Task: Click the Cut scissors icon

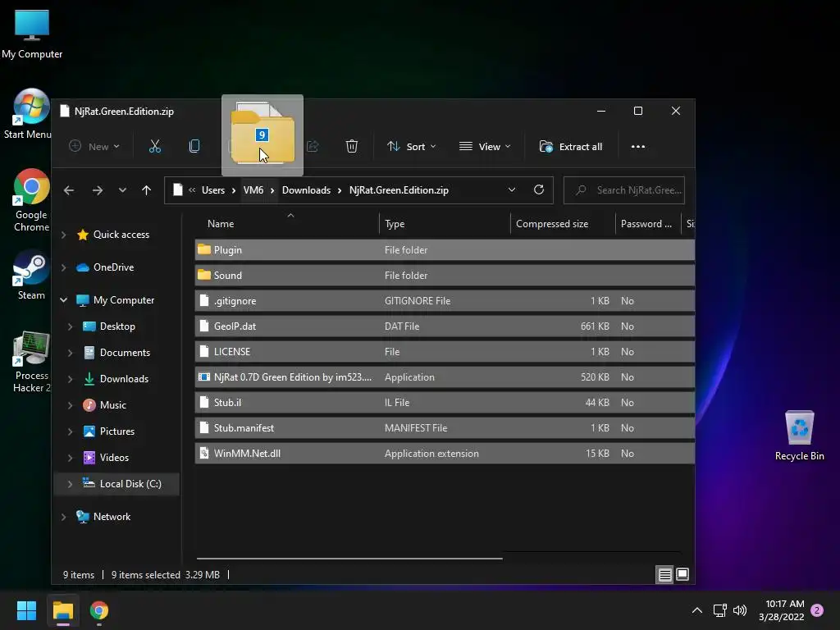Action: click(x=155, y=146)
